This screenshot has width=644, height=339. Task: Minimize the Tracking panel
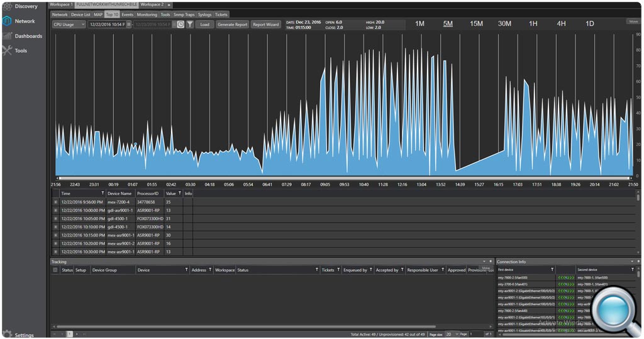[484, 262]
